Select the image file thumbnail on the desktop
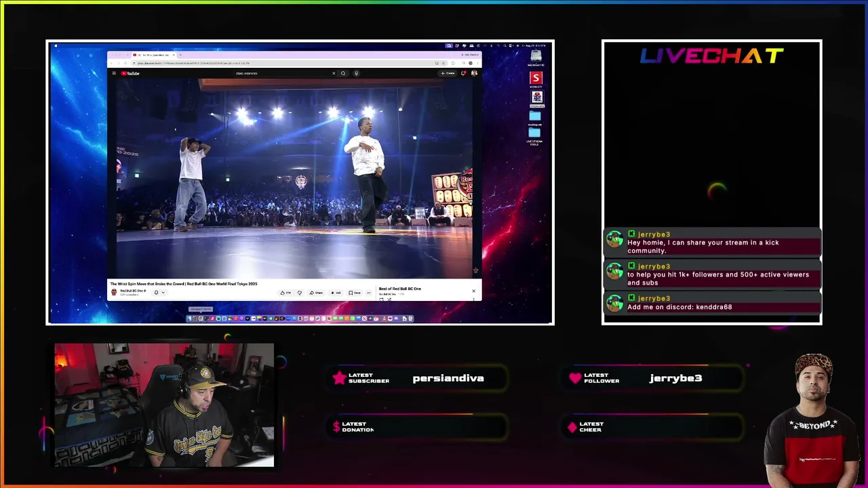 (537, 98)
